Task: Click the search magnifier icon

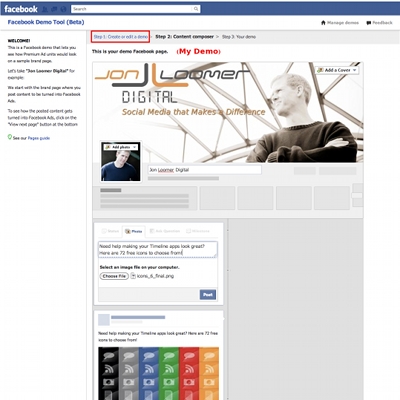Action: (196, 9)
